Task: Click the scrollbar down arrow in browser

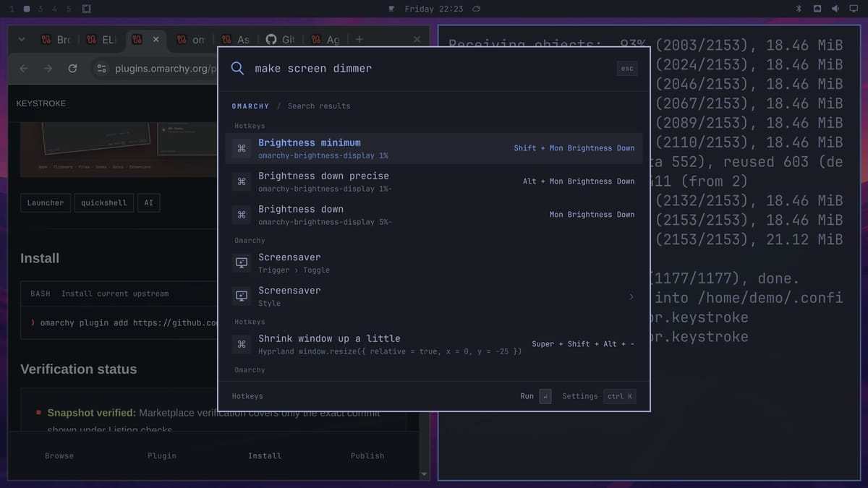Action: 425,474
